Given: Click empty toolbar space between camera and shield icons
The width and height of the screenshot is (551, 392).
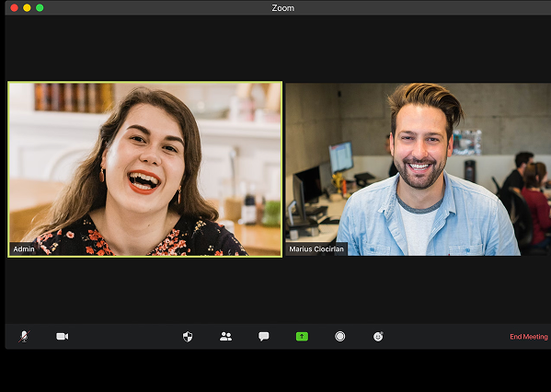Looking at the screenshot, I should (125, 337).
